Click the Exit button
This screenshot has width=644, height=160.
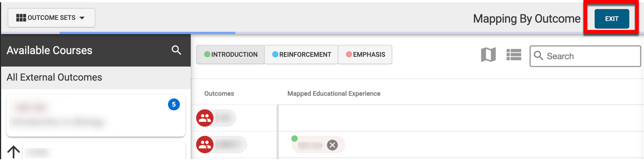pyautogui.click(x=611, y=19)
